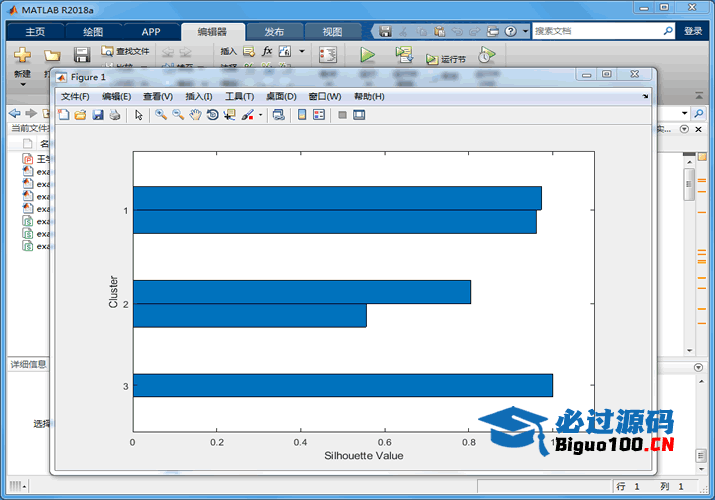Screen dimensions: 715x500
Task: Click the forward arrow in folder bar
Action: 31,113
